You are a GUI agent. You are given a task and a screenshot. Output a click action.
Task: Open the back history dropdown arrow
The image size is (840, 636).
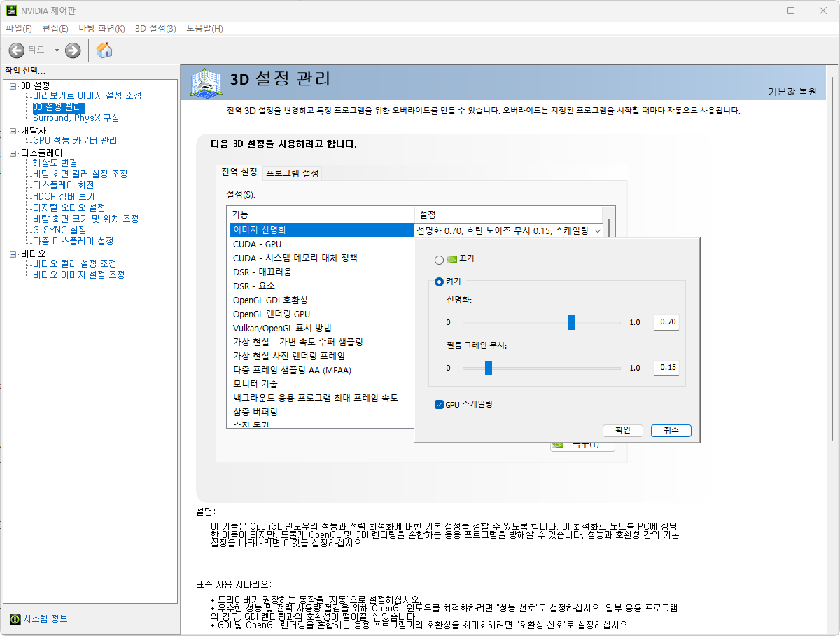click(57, 50)
